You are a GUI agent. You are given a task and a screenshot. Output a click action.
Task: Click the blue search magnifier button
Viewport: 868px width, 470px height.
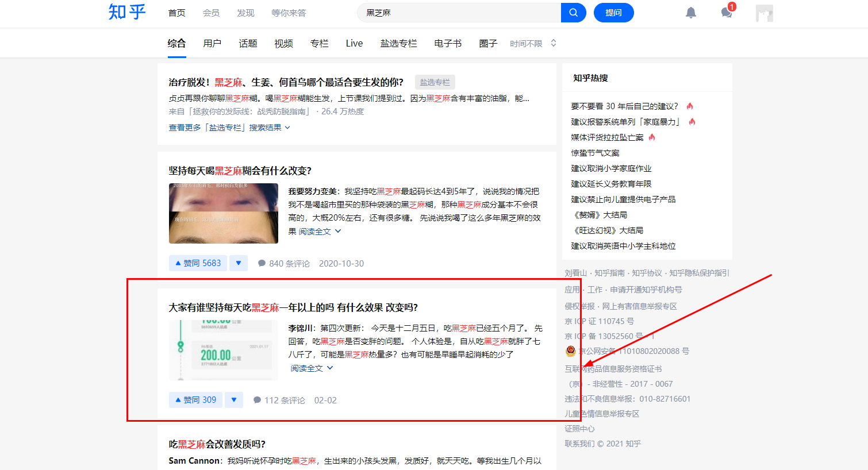pos(573,13)
